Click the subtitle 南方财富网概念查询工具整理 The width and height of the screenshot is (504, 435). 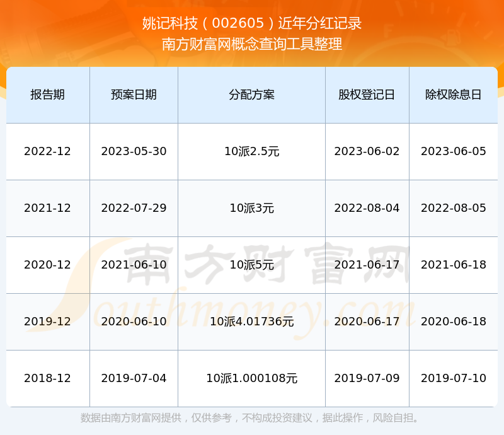coord(252,44)
